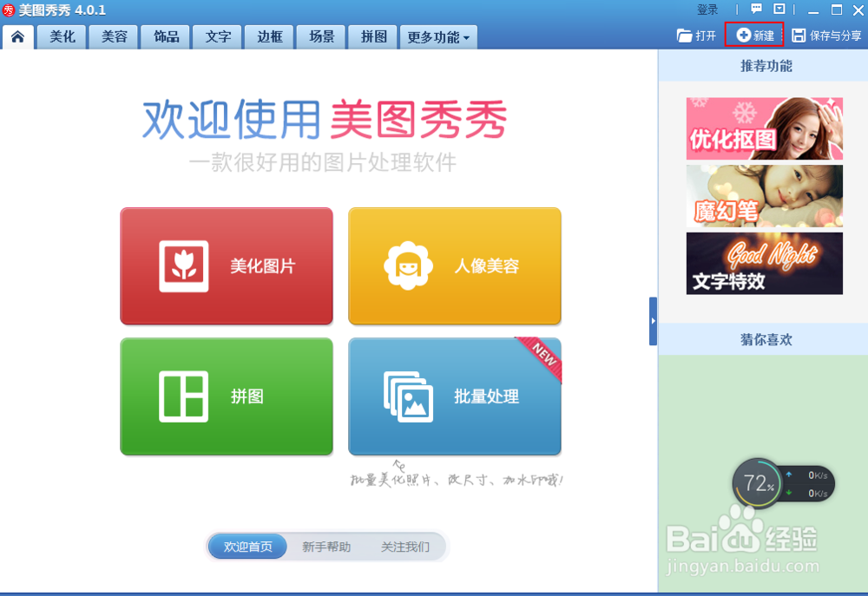Switch to 新手帮助 tab
The height and width of the screenshot is (596, 868).
(326, 547)
